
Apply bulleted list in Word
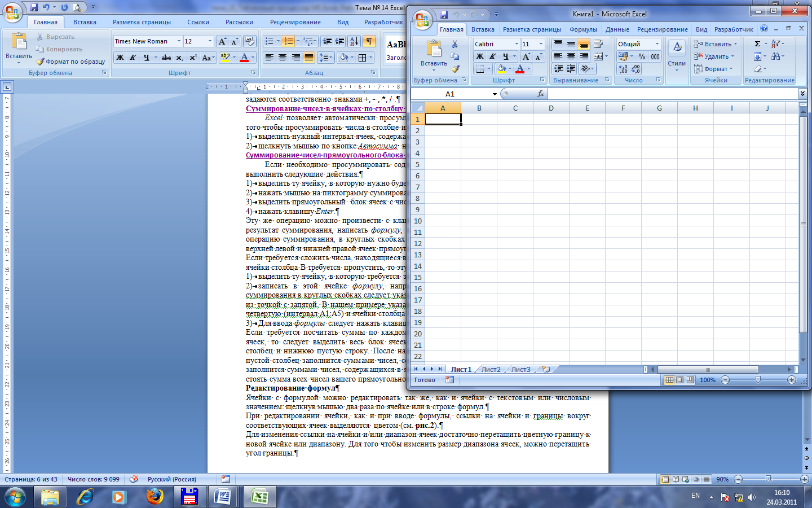270,41
